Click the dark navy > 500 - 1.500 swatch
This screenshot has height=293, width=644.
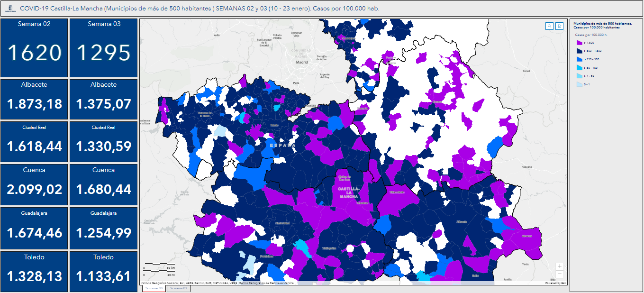click(579, 51)
